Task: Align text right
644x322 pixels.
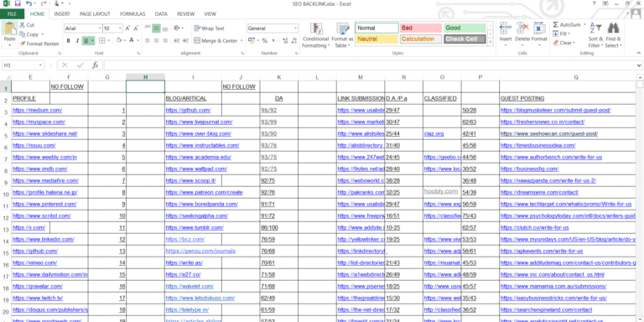Action: point(164,40)
